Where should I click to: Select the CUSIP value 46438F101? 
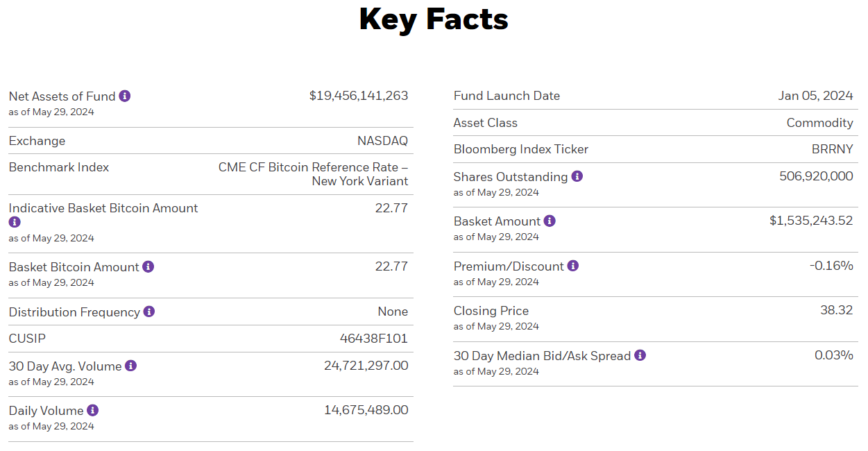pos(373,339)
